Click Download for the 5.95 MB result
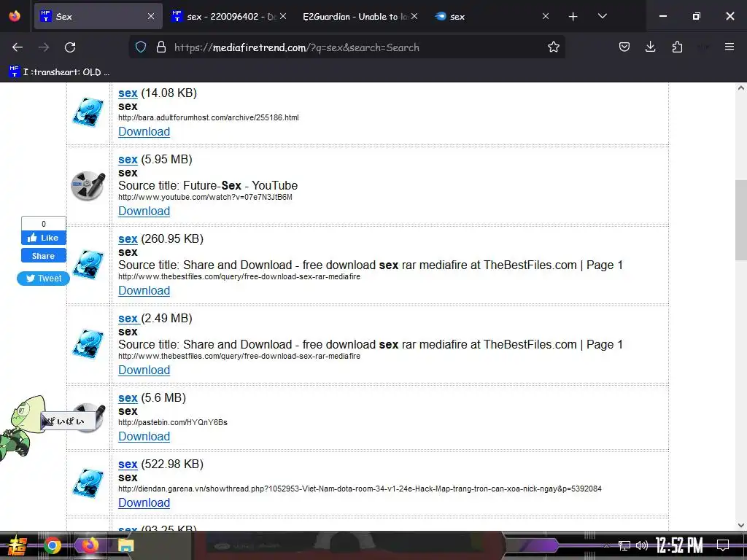The height and width of the screenshot is (560, 747). click(x=144, y=211)
